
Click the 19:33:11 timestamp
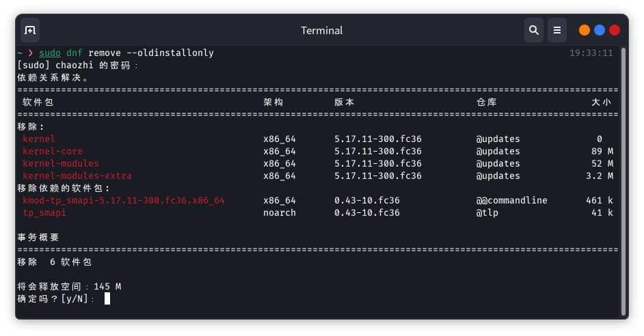(591, 53)
